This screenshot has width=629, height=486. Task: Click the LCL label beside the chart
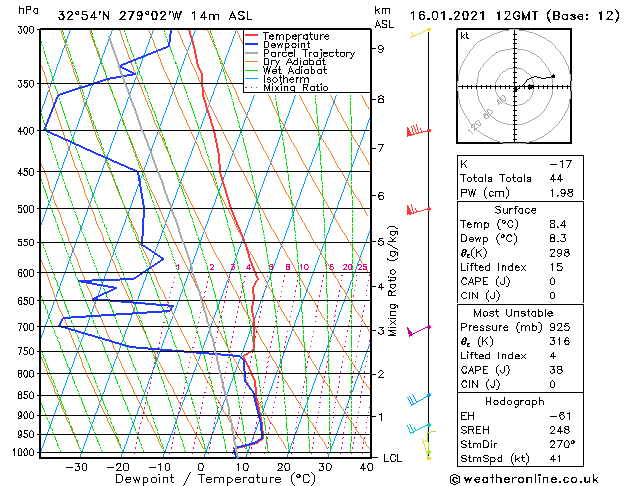pyautogui.click(x=392, y=458)
